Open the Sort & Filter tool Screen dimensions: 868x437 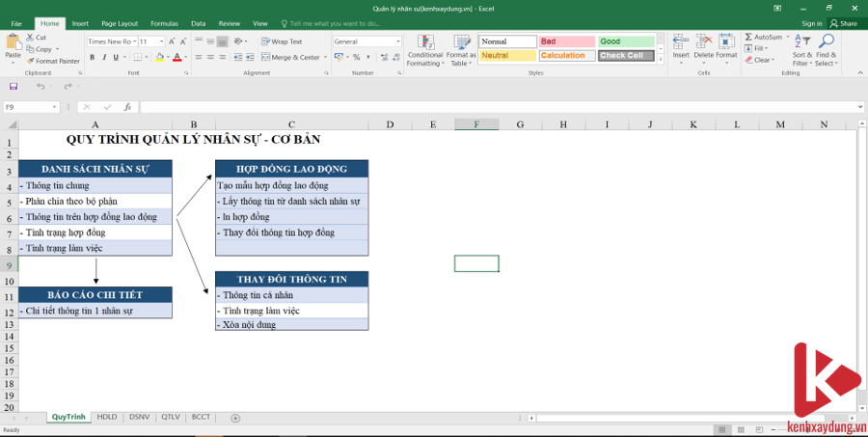(x=801, y=50)
